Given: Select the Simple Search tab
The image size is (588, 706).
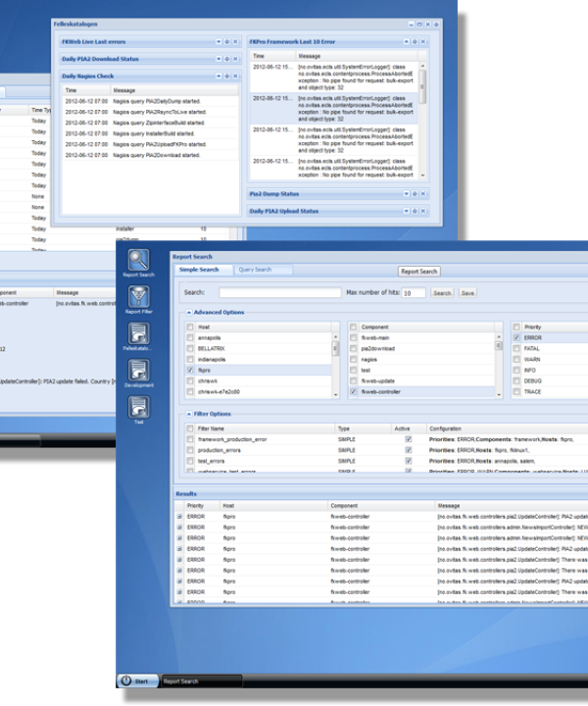Looking at the screenshot, I should (x=203, y=270).
